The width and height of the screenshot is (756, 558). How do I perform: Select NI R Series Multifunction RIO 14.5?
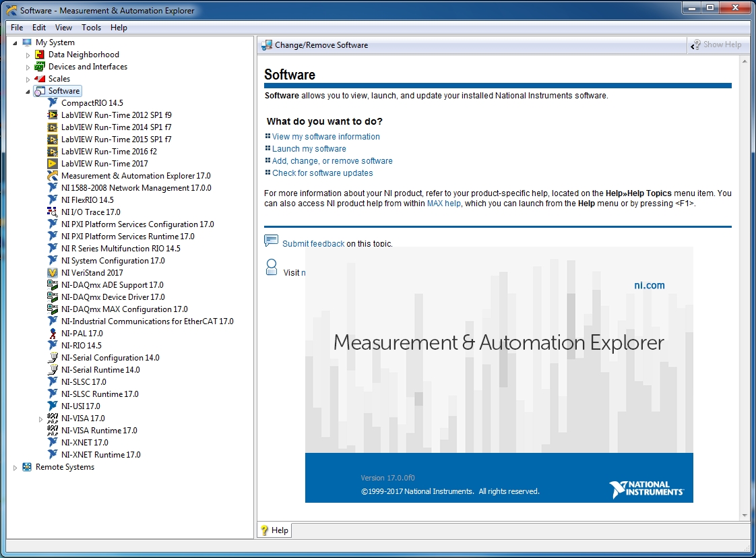click(x=121, y=249)
